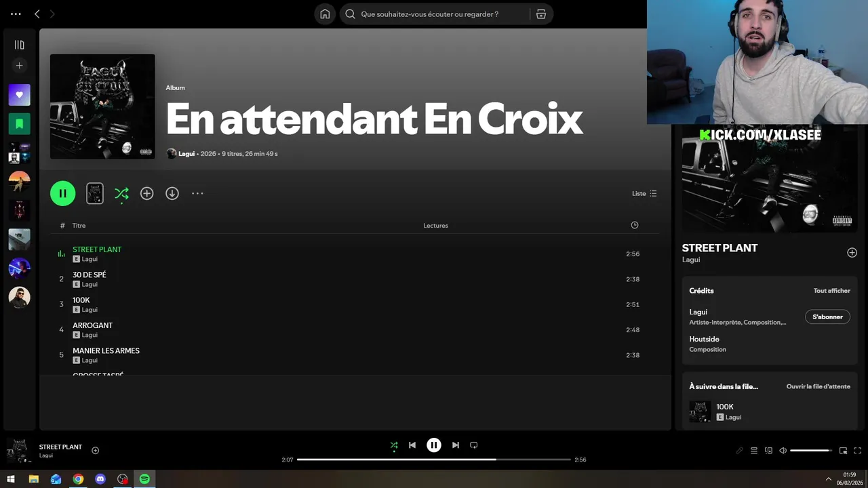Open Lagui link under ARROGANT
Image resolution: width=868 pixels, height=488 pixels.
(x=90, y=335)
